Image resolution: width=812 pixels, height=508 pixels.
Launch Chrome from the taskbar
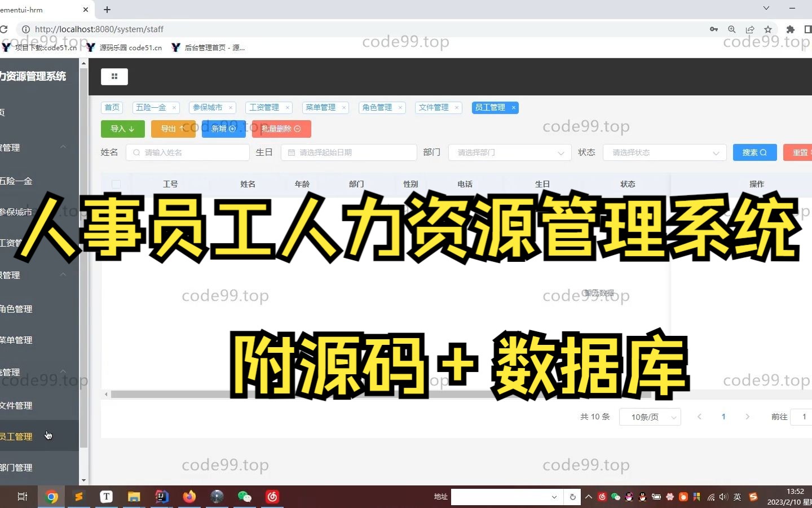click(51, 497)
